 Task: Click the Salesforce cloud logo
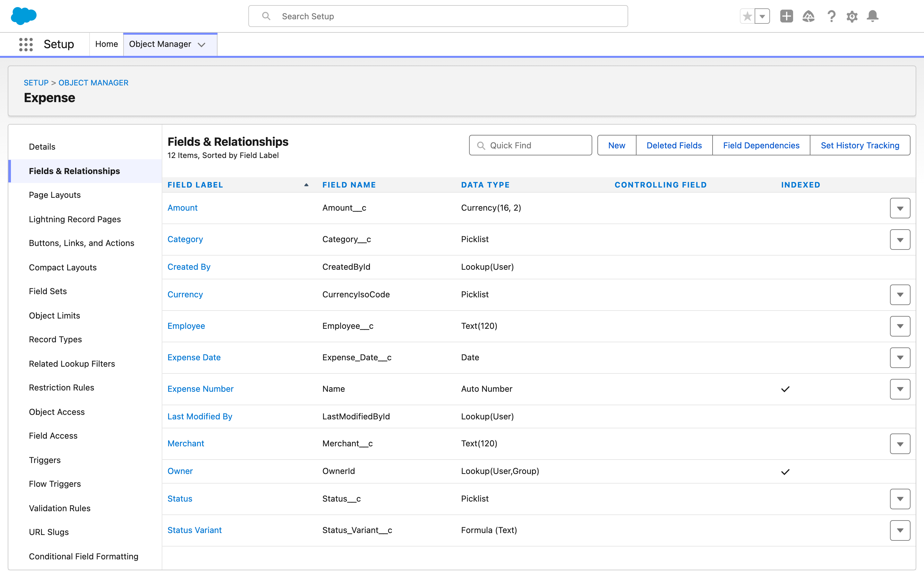[24, 16]
